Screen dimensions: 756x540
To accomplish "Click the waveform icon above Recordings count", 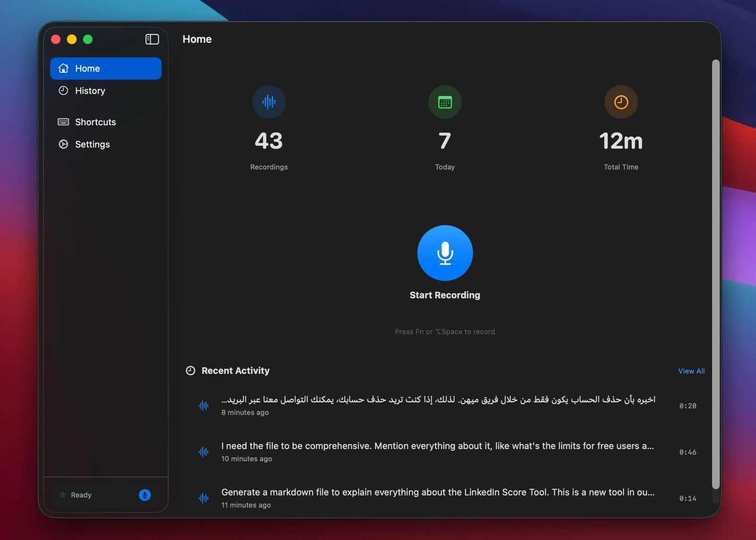I will 269,102.
